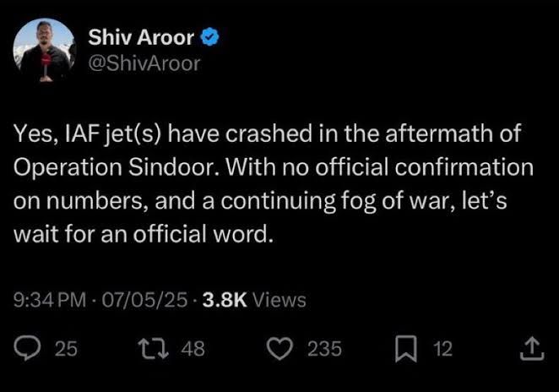Image resolution: width=559 pixels, height=392 pixels.
Task: Open the @ShivAroor handle link
Action: click(x=144, y=62)
